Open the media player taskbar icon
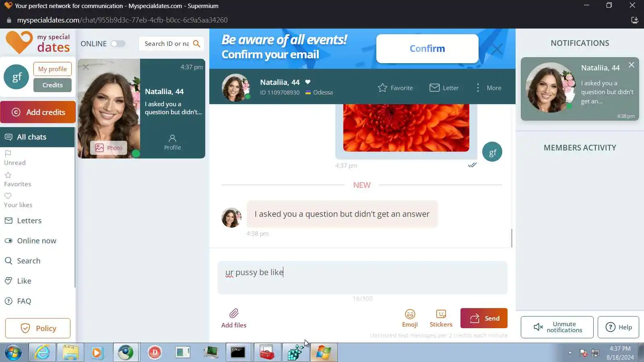 [x=97, y=353]
